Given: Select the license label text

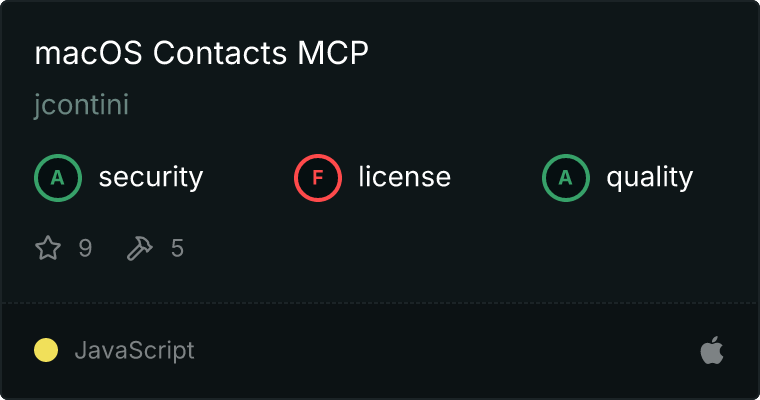Looking at the screenshot, I should 405,176.
